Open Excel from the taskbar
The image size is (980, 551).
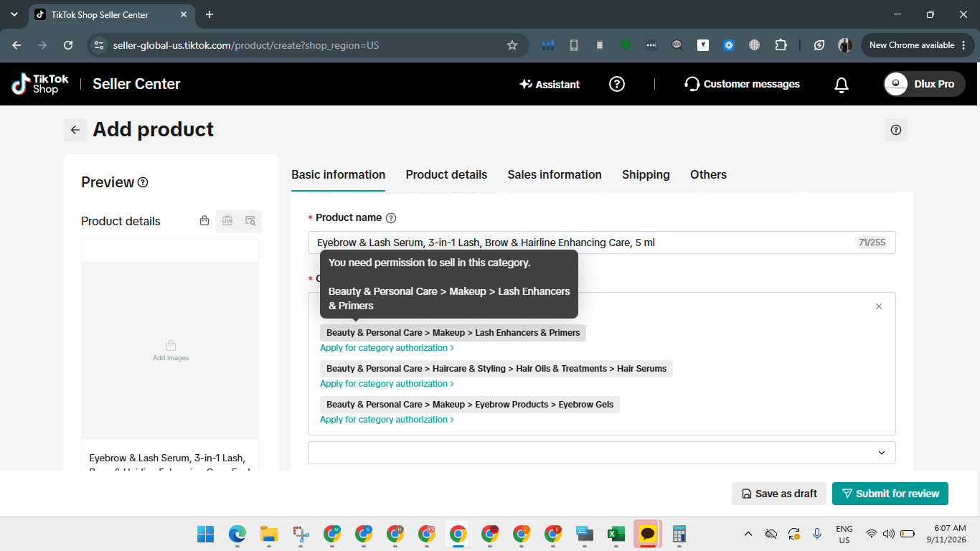click(x=616, y=534)
